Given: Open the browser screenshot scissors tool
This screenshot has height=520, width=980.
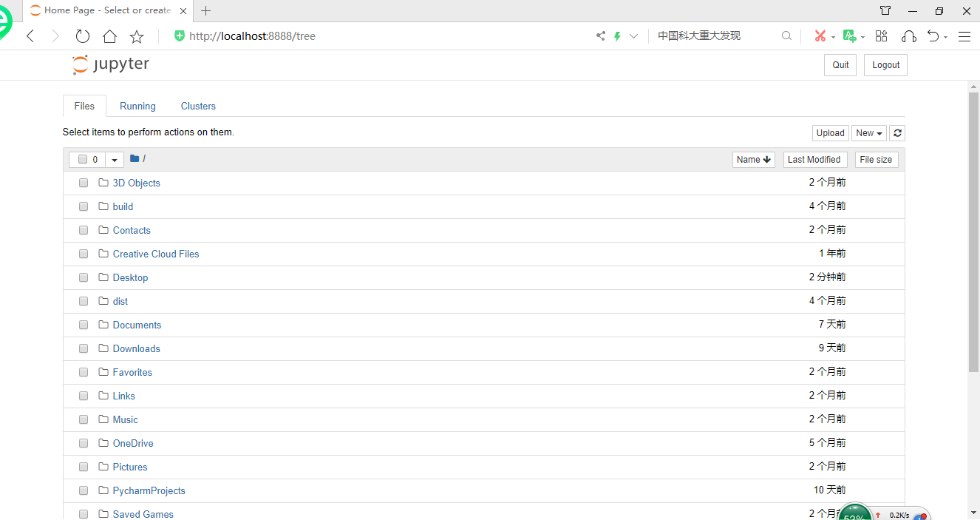Looking at the screenshot, I should tap(821, 35).
